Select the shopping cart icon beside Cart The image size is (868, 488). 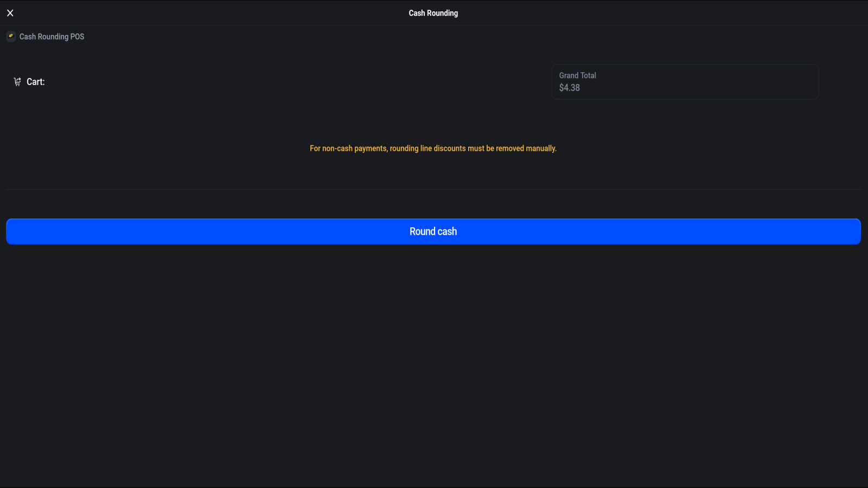(x=17, y=81)
